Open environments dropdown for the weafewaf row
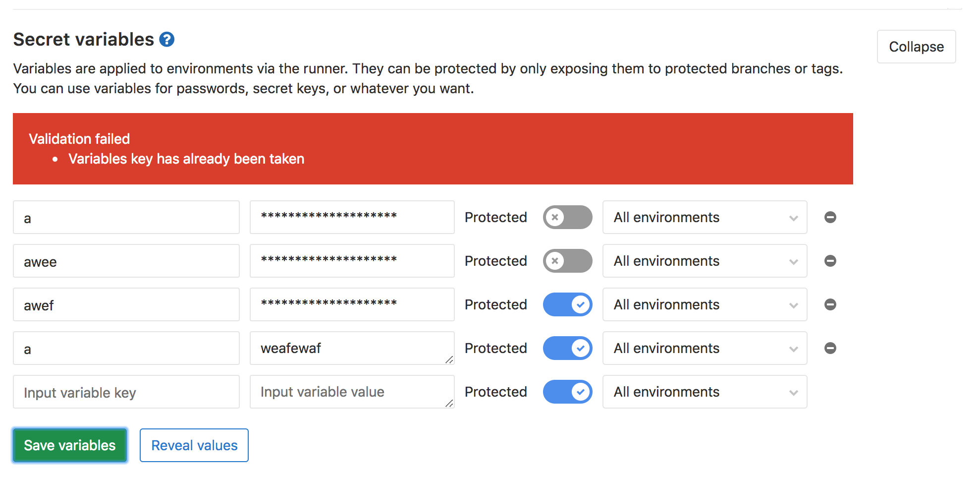980x477 pixels. pyautogui.click(x=705, y=348)
